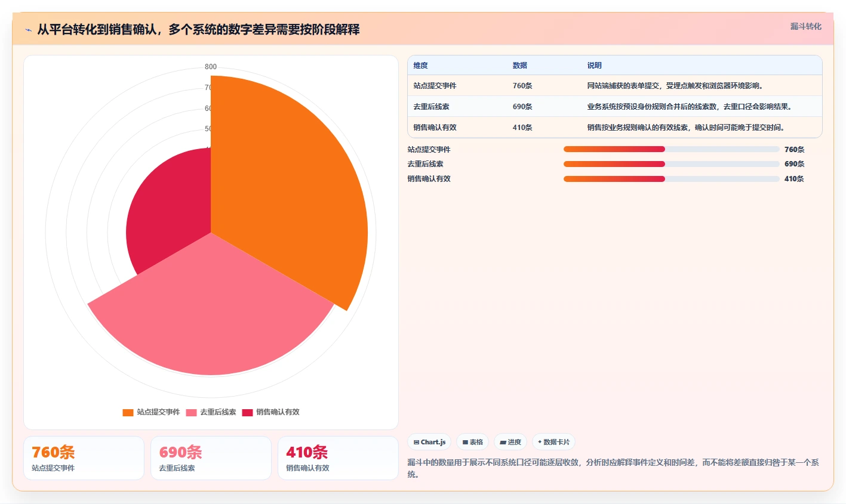Click the 800 axis tick label

click(x=211, y=67)
